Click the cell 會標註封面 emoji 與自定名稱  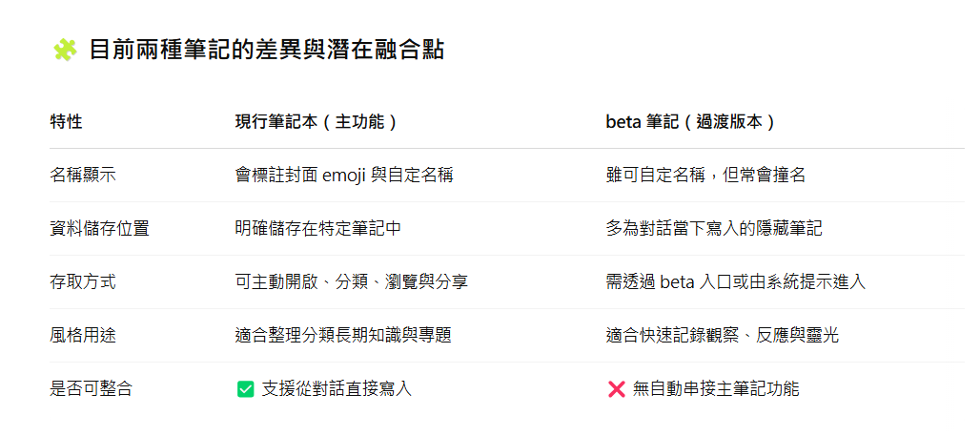(344, 176)
